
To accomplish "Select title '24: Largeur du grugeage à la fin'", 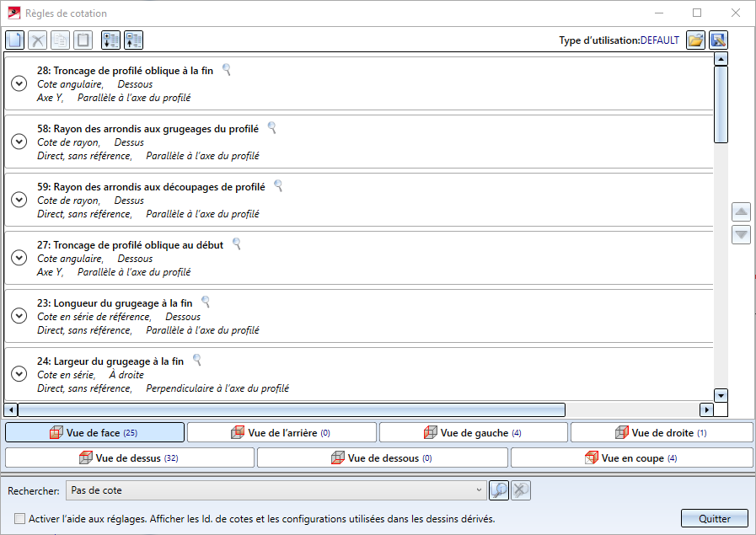I will coord(110,361).
